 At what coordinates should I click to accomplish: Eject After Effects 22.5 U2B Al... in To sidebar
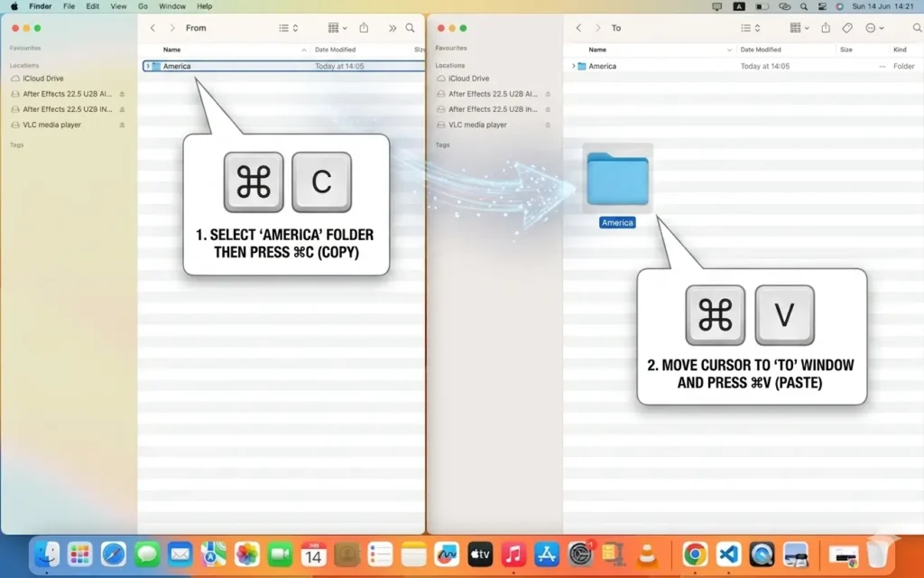coord(548,94)
